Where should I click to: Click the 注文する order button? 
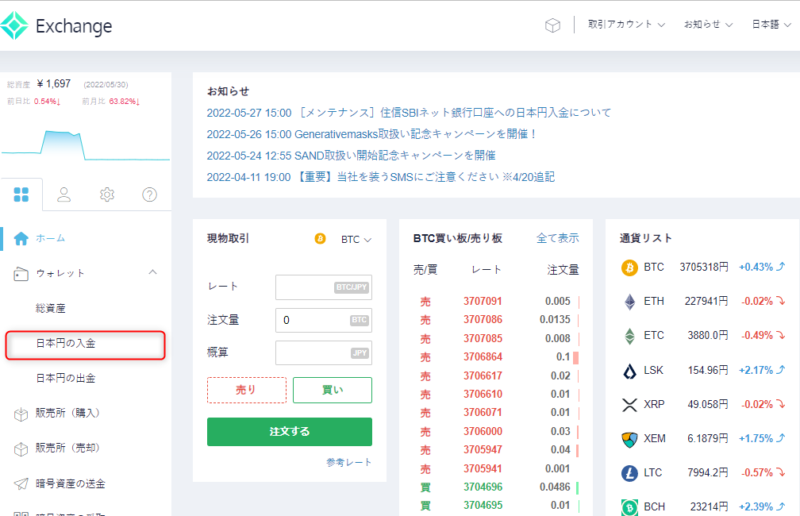pos(289,432)
